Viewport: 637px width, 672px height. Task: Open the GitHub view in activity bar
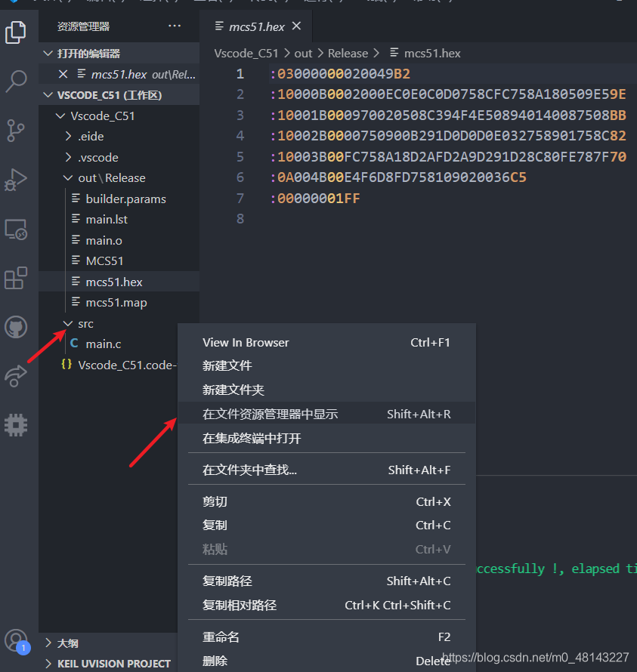click(x=16, y=327)
